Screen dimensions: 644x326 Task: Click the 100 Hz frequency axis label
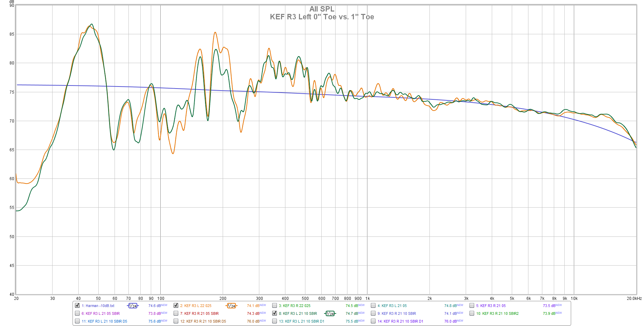[161, 299]
